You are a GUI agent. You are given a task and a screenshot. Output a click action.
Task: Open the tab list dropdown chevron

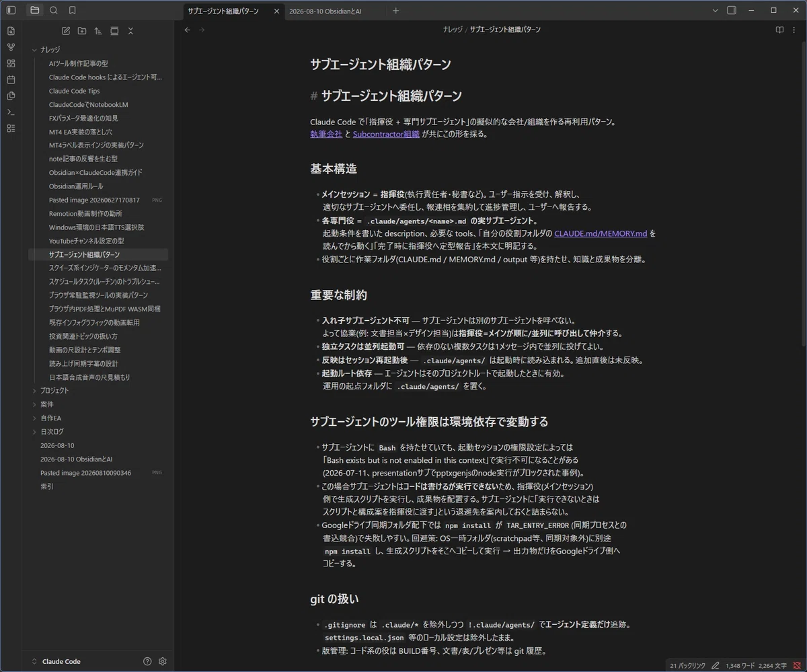click(715, 10)
